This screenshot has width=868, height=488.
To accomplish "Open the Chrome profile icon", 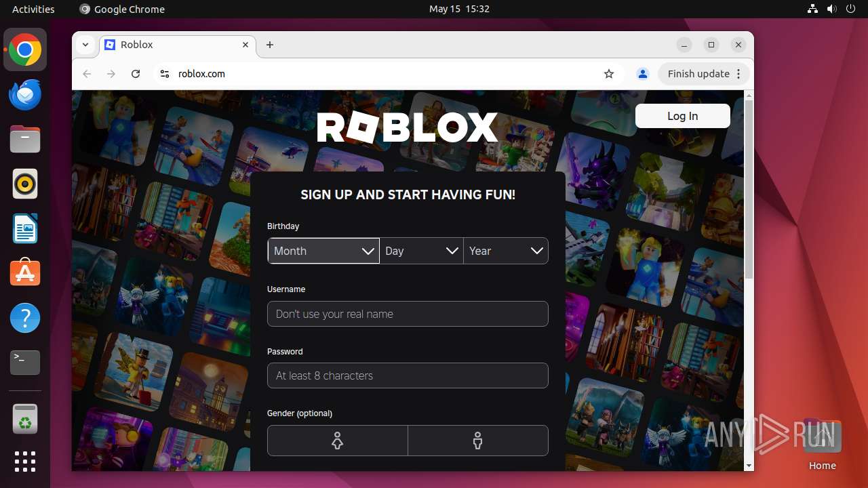I will [643, 74].
